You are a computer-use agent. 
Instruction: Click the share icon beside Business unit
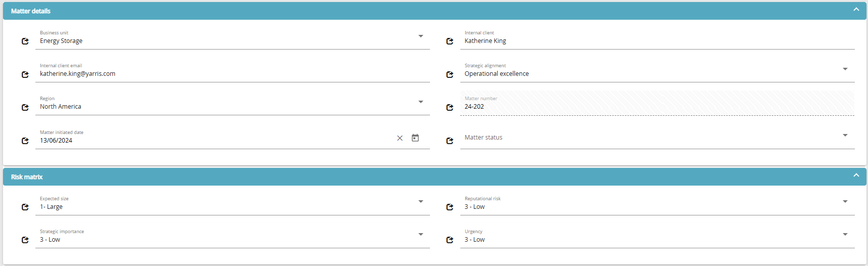[25, 41]
